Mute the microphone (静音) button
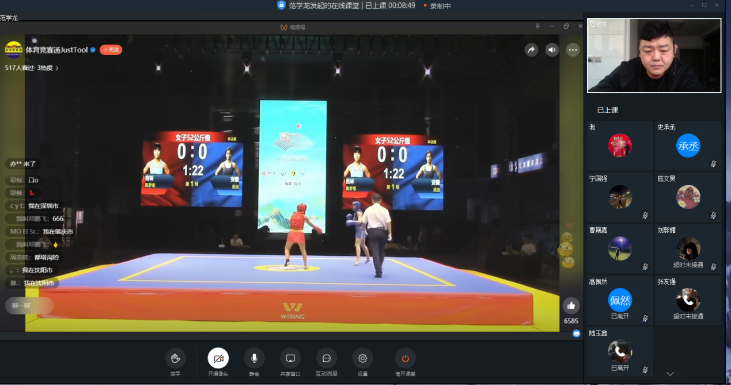The image size is (731, 385). tap(254, 358)
